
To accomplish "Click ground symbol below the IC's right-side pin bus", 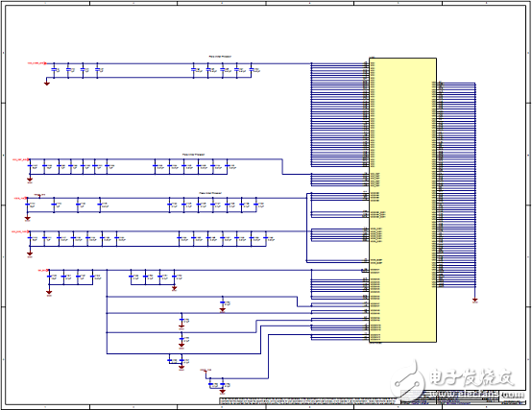I will (475, 301).
